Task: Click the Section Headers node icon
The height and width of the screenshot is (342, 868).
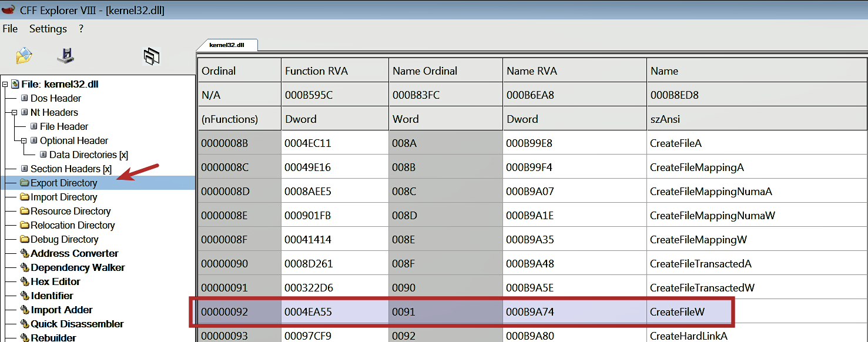Action: 25,169
